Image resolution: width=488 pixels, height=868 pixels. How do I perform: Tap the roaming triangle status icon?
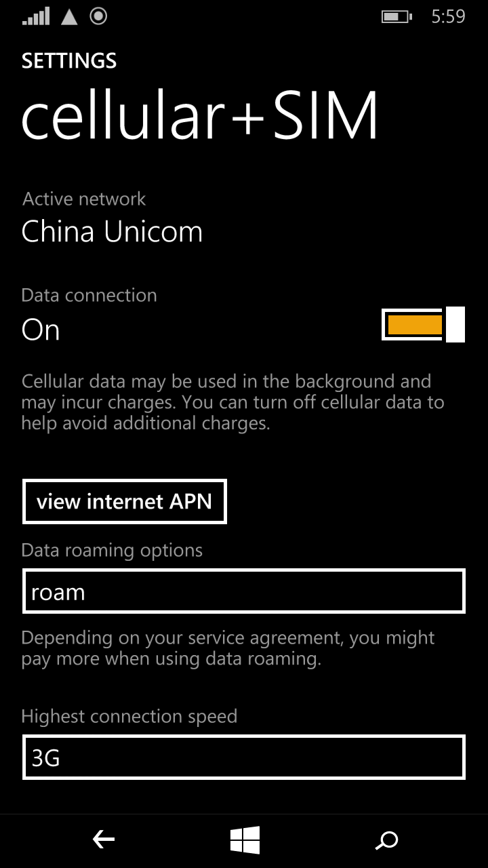click(69, 16)
